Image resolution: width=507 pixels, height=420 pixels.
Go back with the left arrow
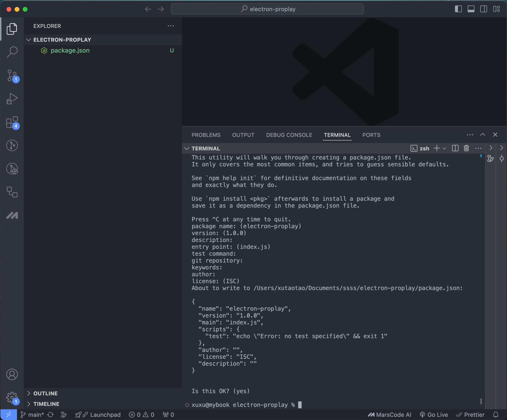pos(148,9)
